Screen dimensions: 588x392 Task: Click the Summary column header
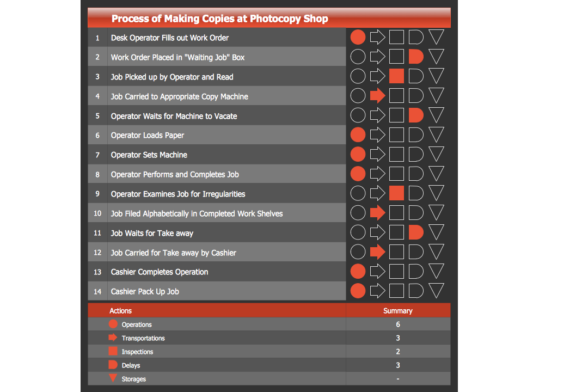click(x=398, y=311)
